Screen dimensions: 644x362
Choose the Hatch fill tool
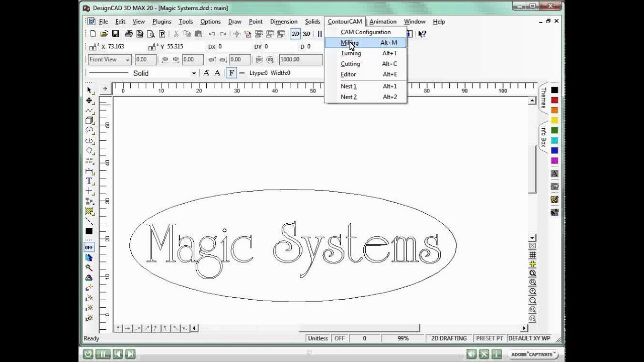click(89, 211)
